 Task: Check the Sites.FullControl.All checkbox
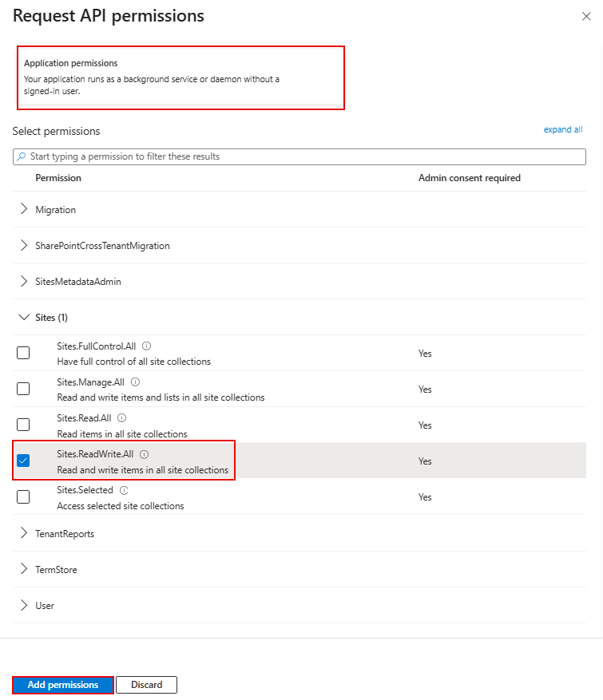23,353
